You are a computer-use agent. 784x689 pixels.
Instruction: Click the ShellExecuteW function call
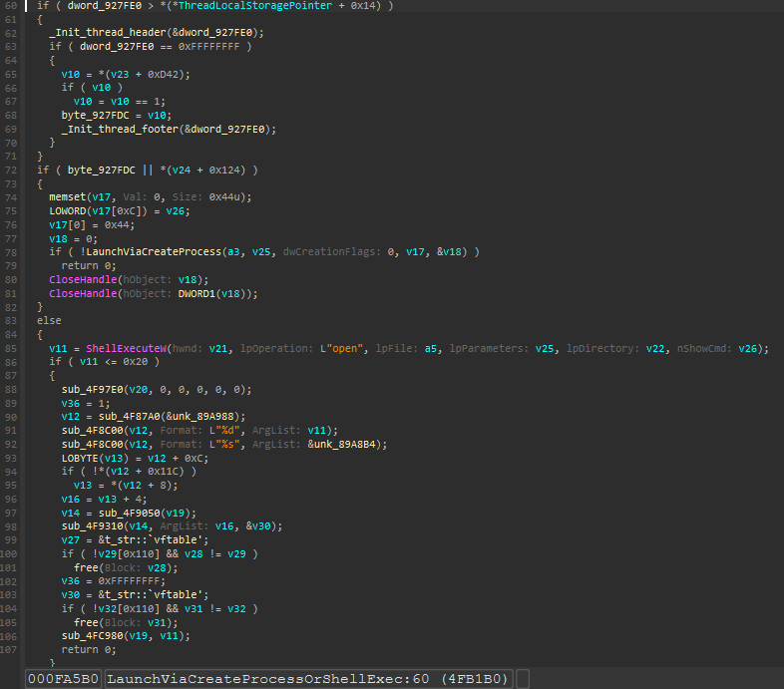coord(126,349)
